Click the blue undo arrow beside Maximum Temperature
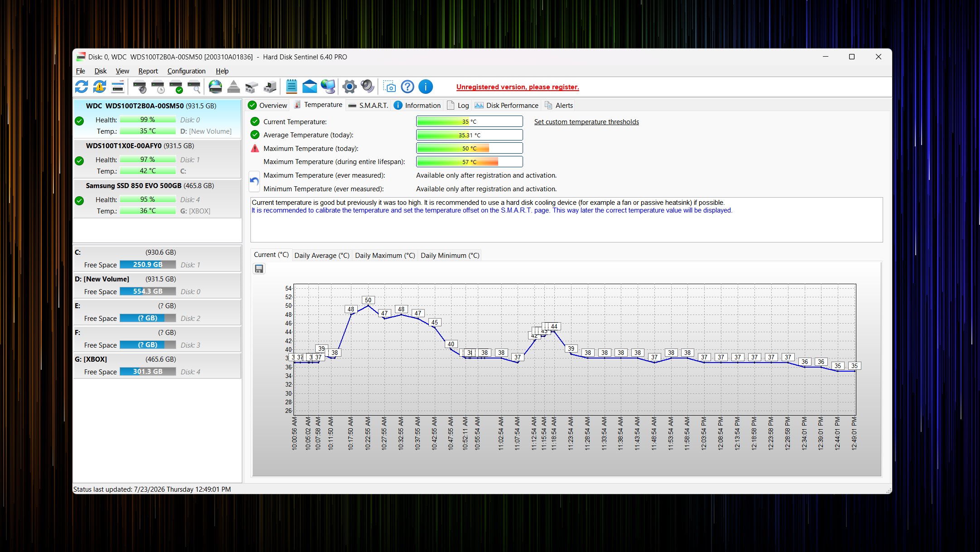This screenshot has height=552, width=980. (255, 181)
